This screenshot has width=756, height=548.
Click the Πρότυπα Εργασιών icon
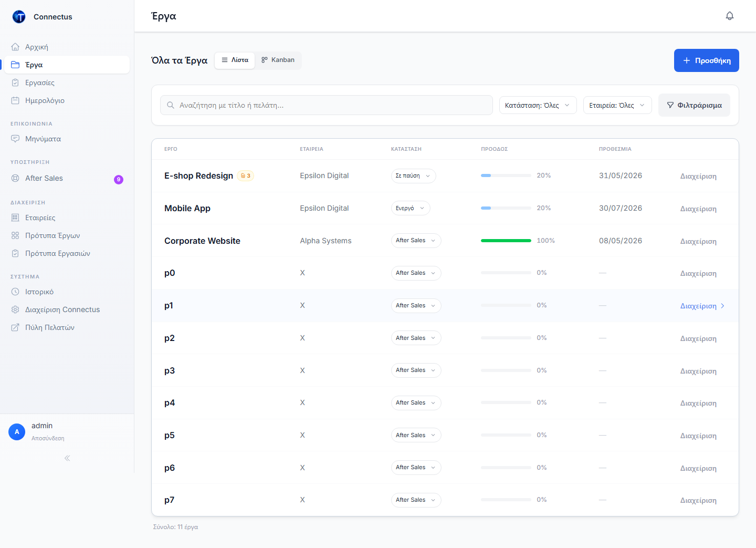pyautogui.click(x=15, y=253)
